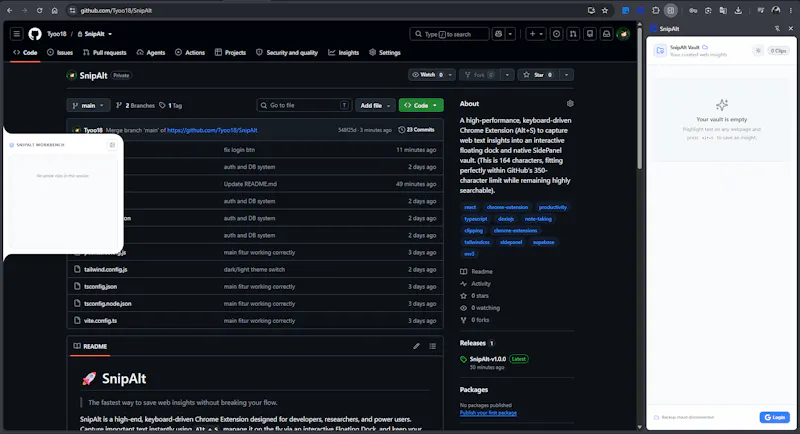
Task: Open the notifications inbox icon
Action: pos(607,34)
